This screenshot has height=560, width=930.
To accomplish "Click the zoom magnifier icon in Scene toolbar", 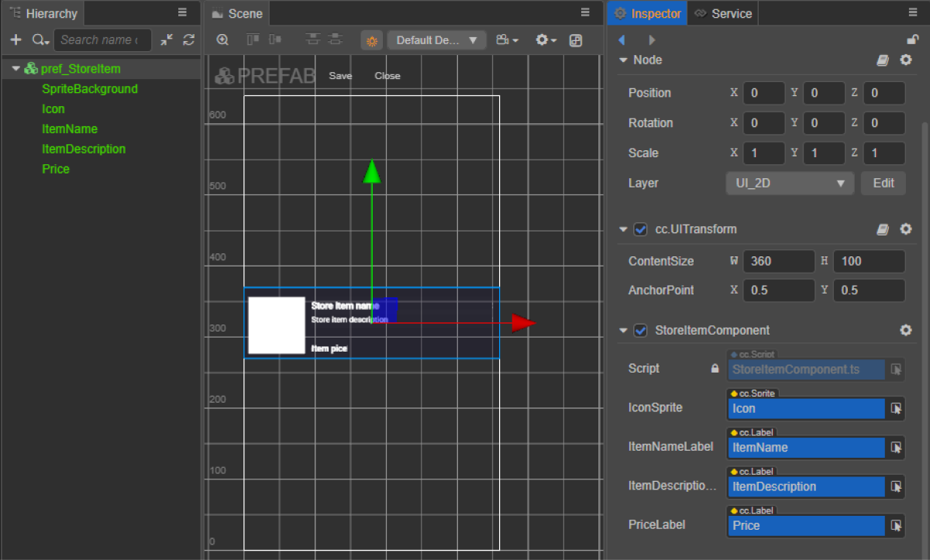I will tap(222, 40).
